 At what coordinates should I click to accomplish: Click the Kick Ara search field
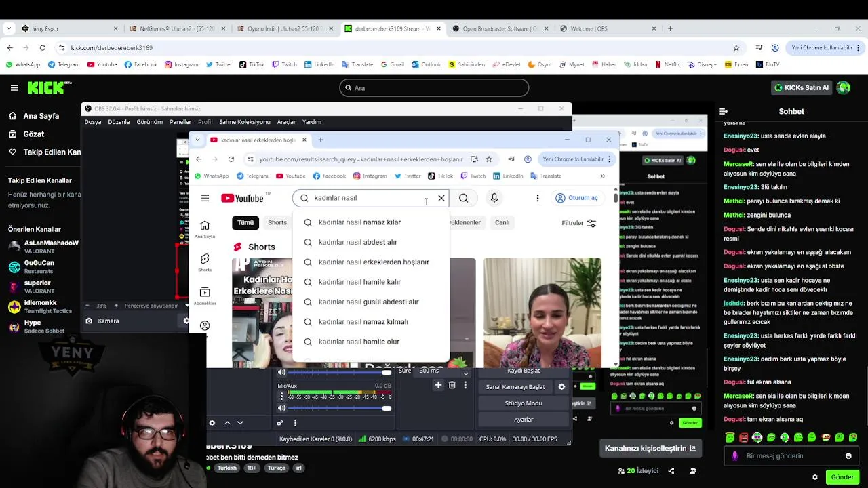[434, 88]
